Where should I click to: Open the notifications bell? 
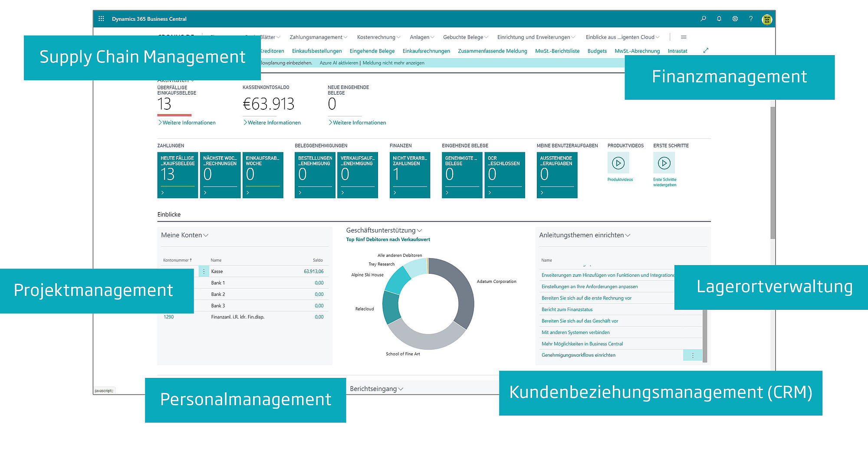(719, 19)
